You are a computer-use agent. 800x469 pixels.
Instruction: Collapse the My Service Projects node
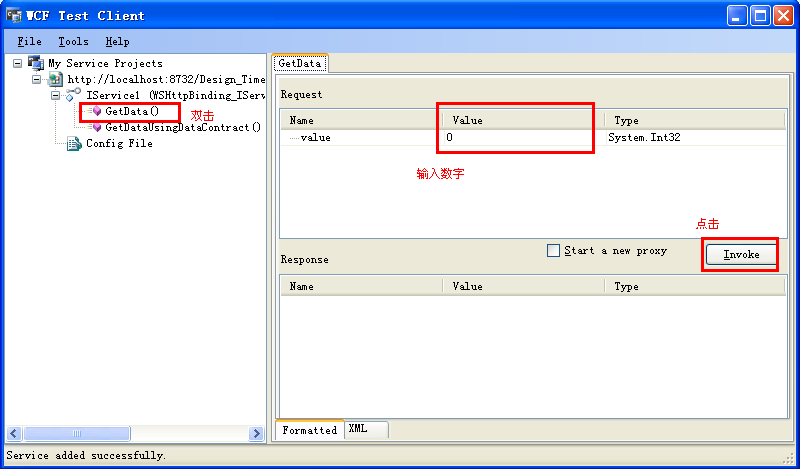[x=18, y=63]
